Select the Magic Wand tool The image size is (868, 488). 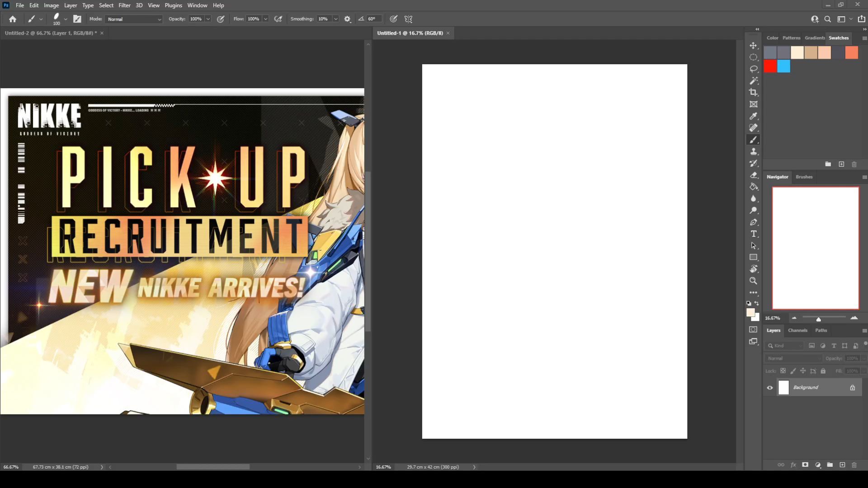(x=753, y=81)
